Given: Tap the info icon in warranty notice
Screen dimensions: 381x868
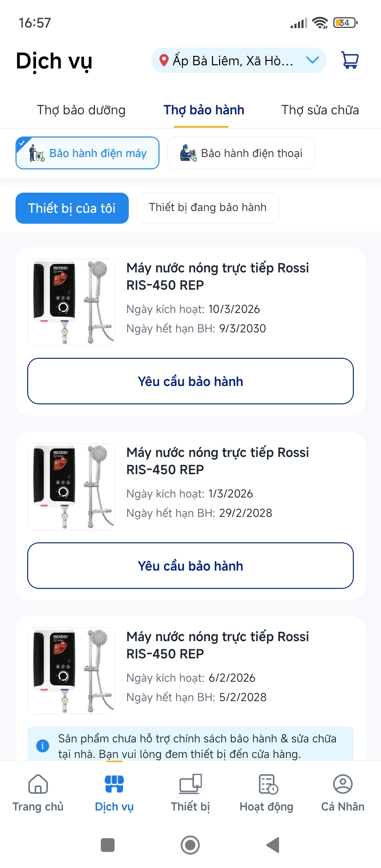Looking at the screenshot, I should (x=43, y=746).
